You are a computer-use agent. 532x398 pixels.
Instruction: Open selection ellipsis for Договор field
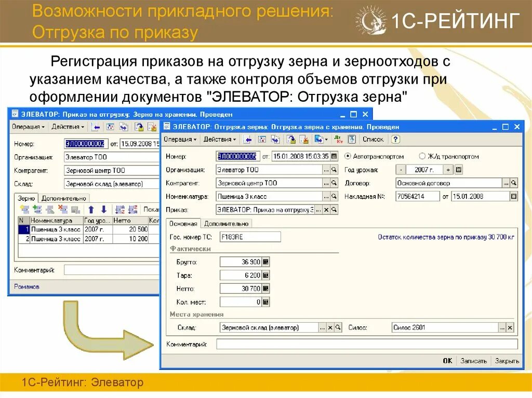(x=506, y=183)
